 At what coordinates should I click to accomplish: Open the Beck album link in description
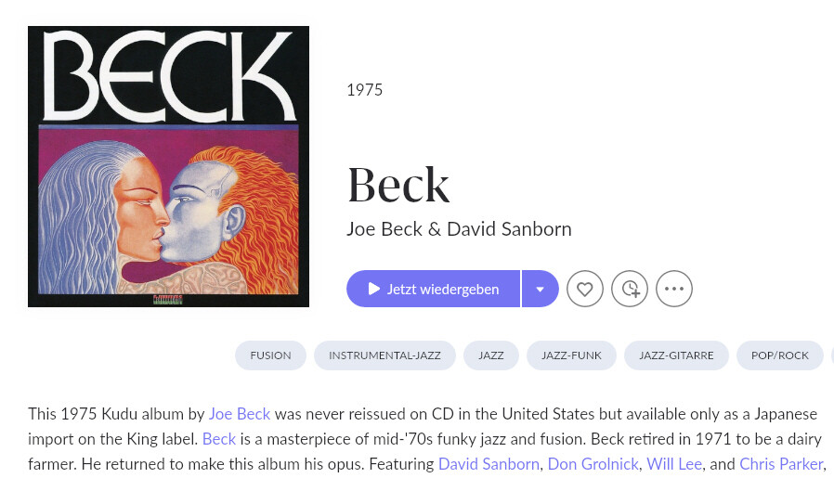coord(219,439)
